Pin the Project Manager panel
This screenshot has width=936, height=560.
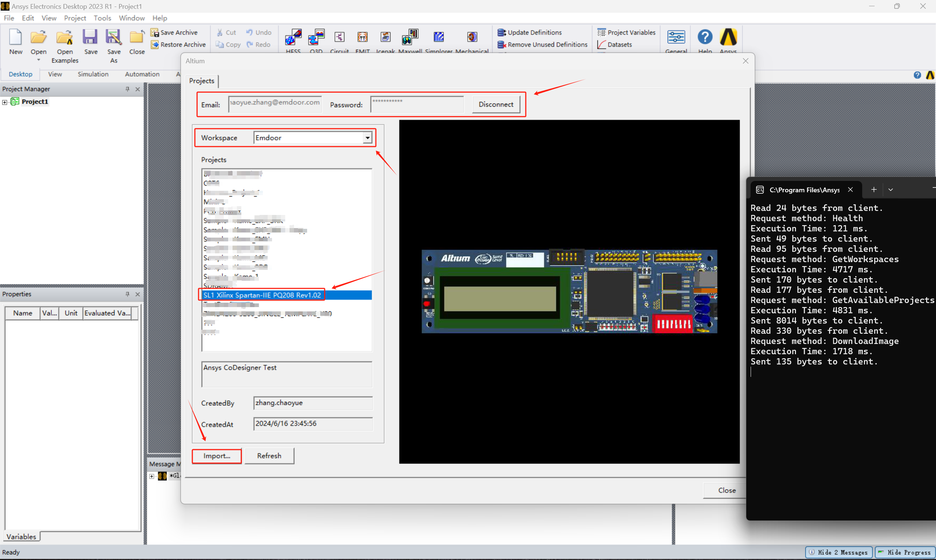pyautogui.click(x=127, y=89)
